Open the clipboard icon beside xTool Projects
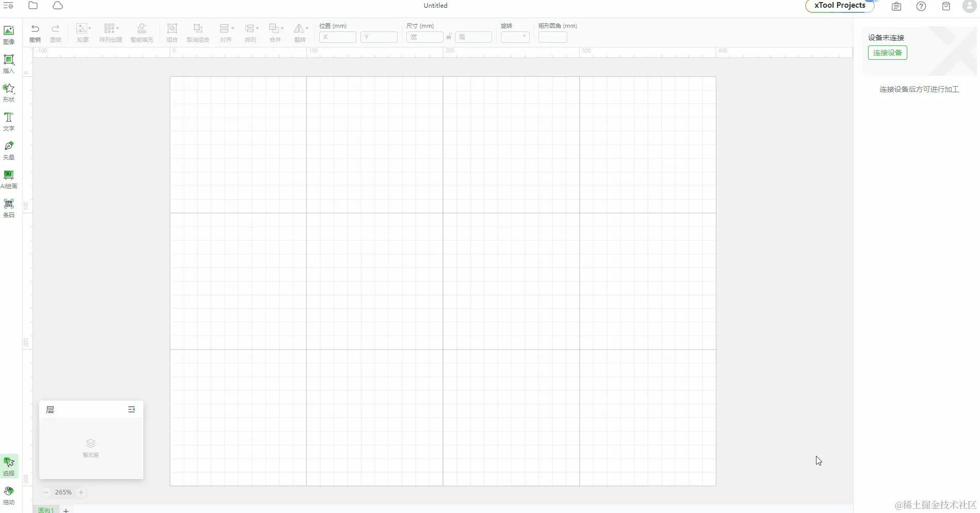Image resolution: width=980 pixels, height=513 pixels. (896, 6)
